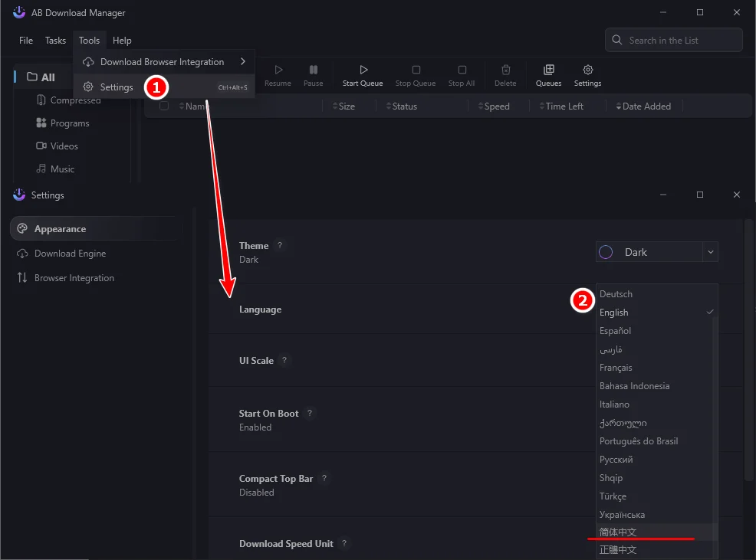
Task: Expand the Theme dropdown showing Dark
Action: click(x=656, y=252)
